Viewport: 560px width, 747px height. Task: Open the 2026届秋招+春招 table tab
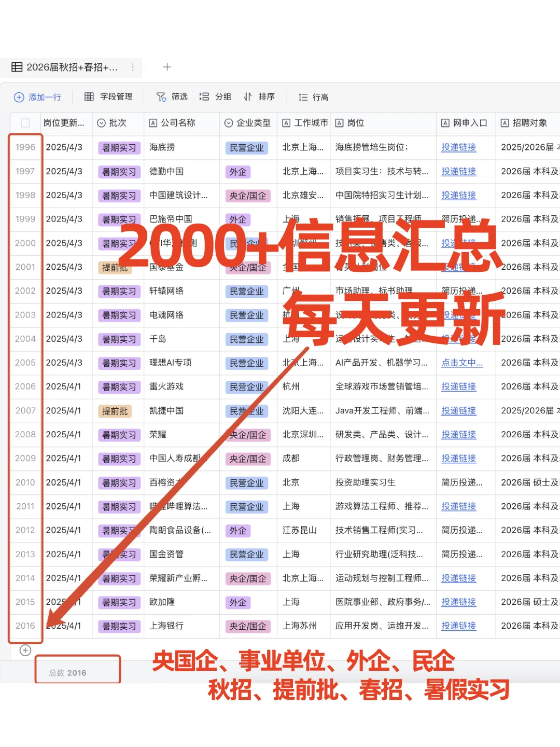(x=71, y=67)
